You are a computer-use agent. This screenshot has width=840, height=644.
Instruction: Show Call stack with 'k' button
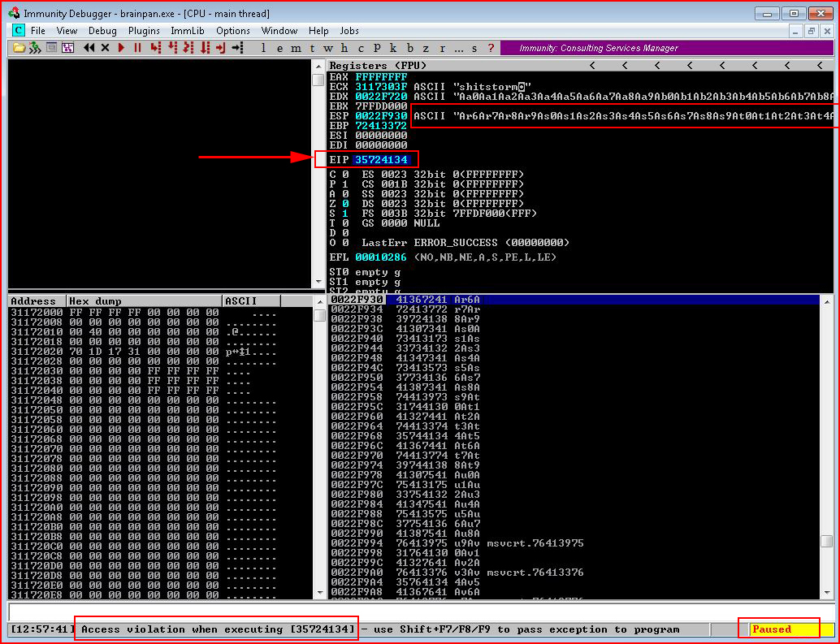[x=393, y=48]
